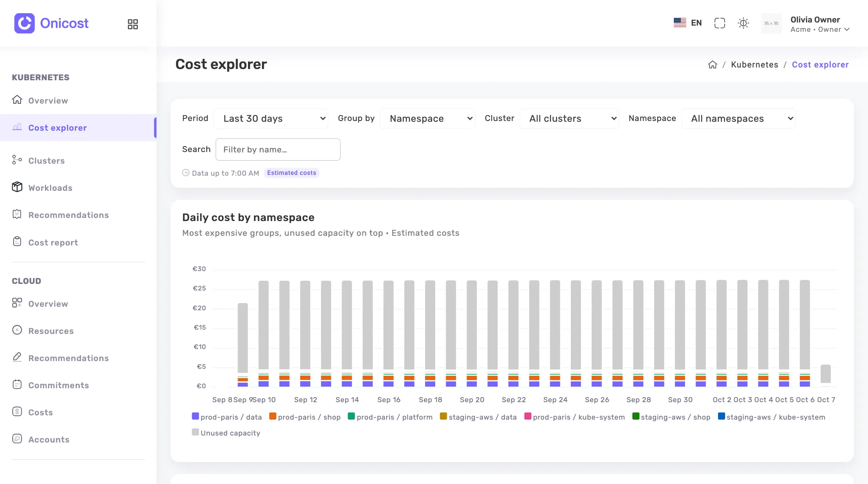Viewport: 868px width, 484px height.
Task: Open Cost report menu item
Action: [x=53, y=243]
